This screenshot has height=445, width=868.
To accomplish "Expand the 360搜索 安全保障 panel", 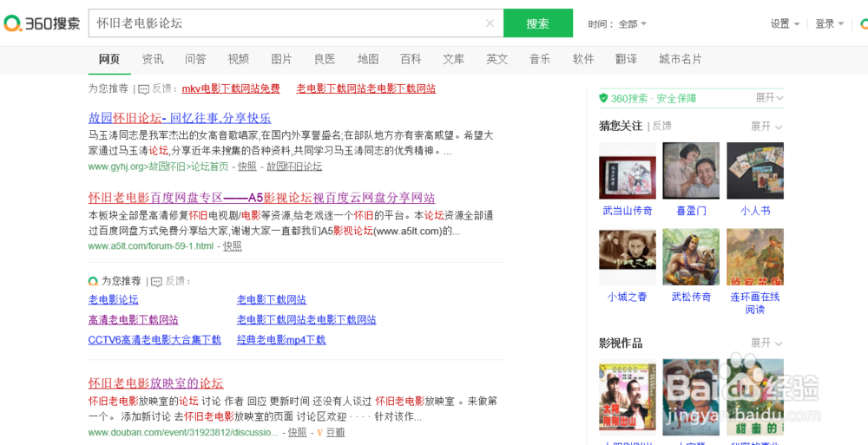I will tap(769, 98).
